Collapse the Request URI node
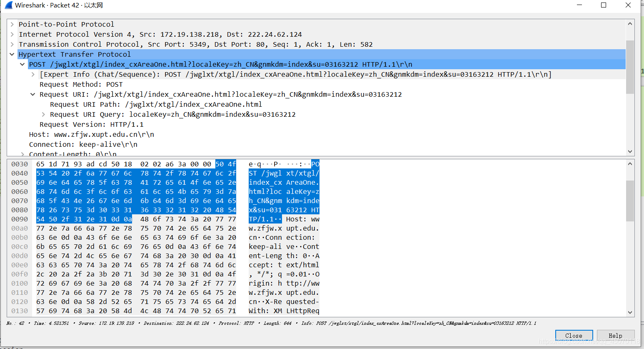644x349 pixels. 33,94
